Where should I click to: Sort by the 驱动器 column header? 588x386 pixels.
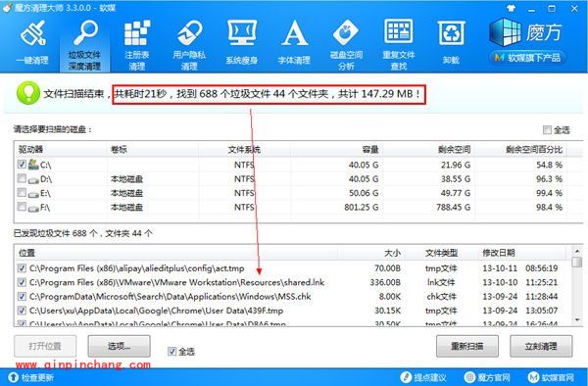point(61,150)
